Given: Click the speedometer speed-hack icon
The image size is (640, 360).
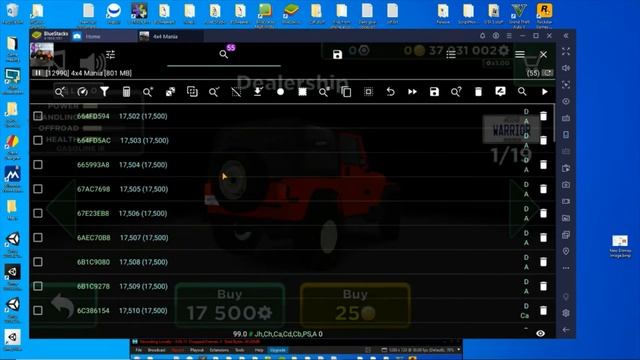Looking at the screenshot, I should coord(82,92).
